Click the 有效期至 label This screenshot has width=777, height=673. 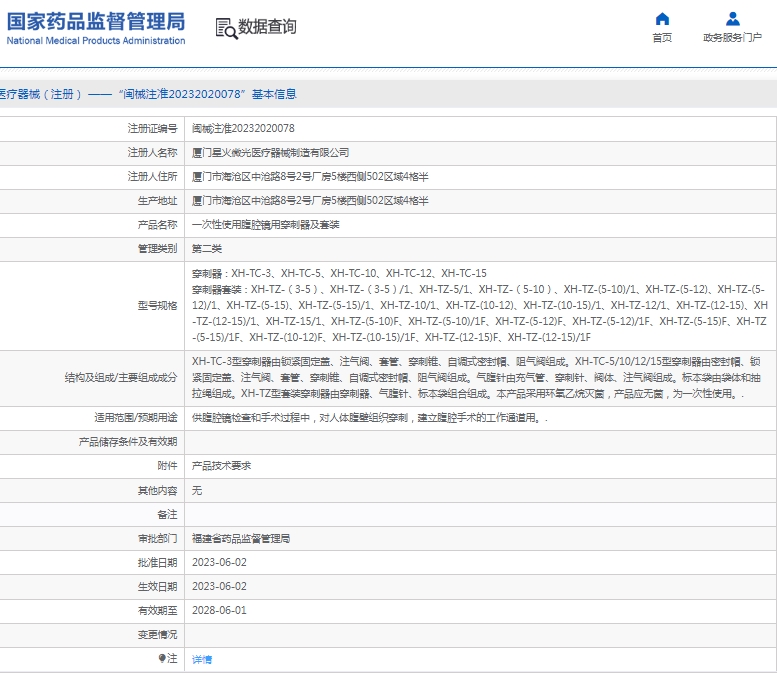tap(157, 611)
